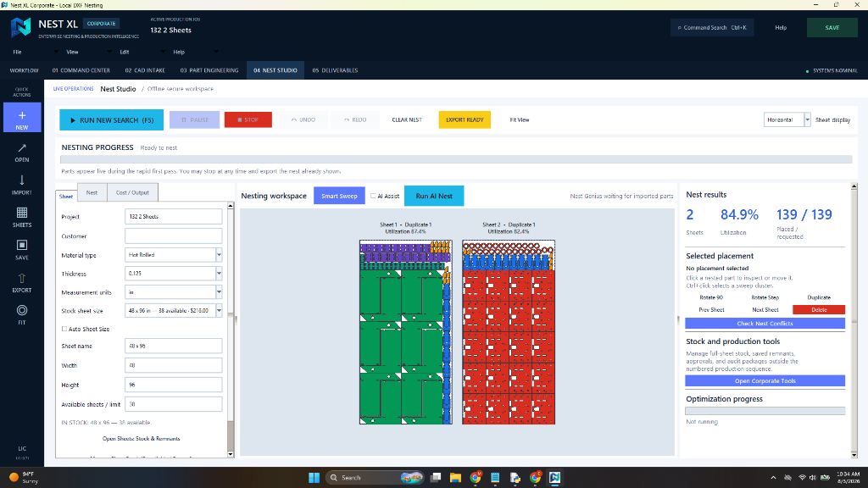
Task: Click the OPEN quick action icon
Action: (21, 152)
